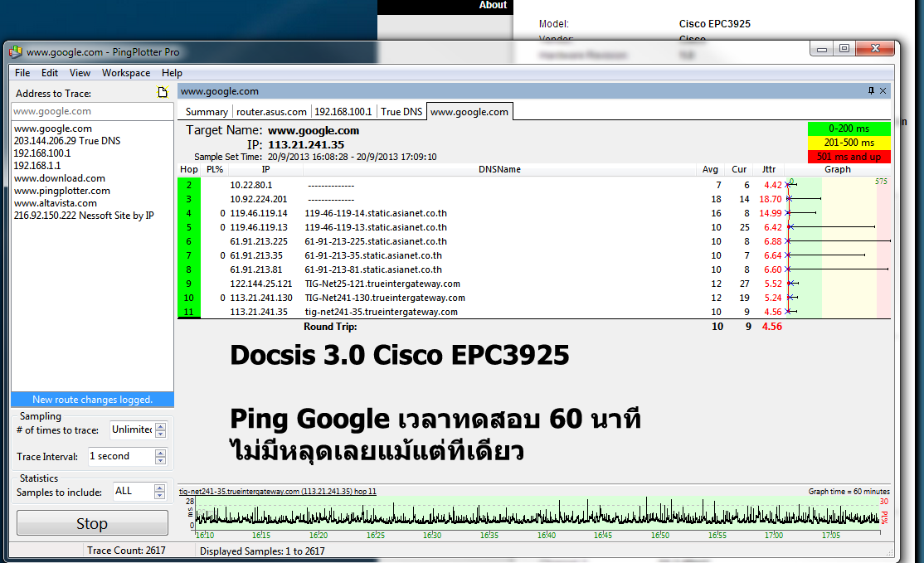The image size is (924, 563).
Task: Click the Samples to include stepper arrows
Action: 160,492
